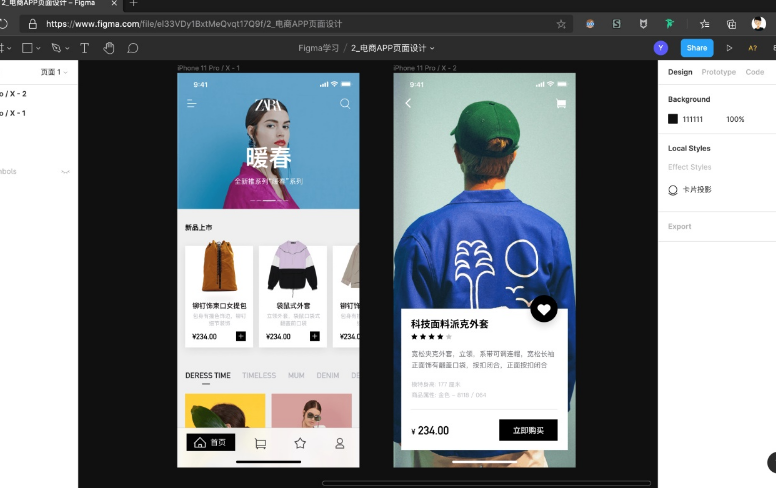Select the Rectangle shape tool
This screenshot has width=776, height=488.
click(27, 48)
